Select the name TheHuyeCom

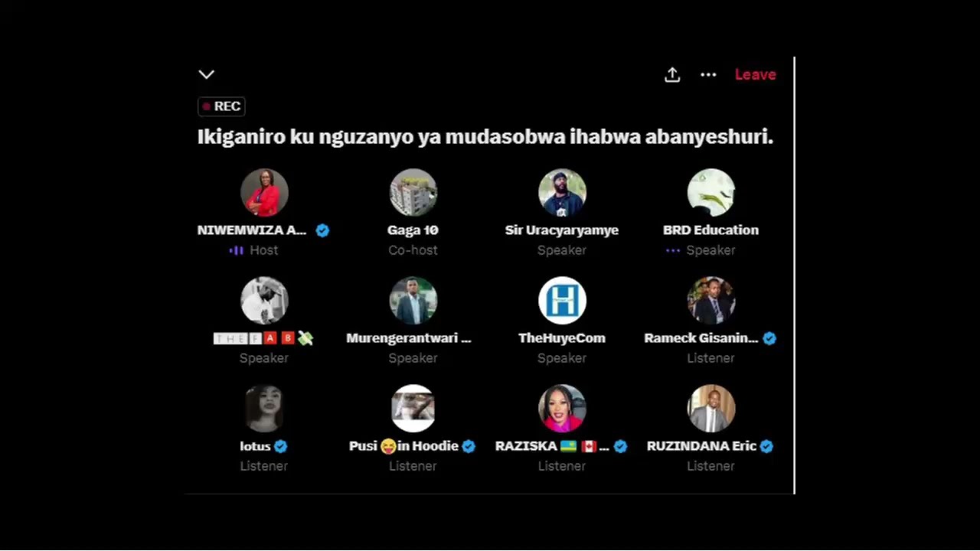562,338
